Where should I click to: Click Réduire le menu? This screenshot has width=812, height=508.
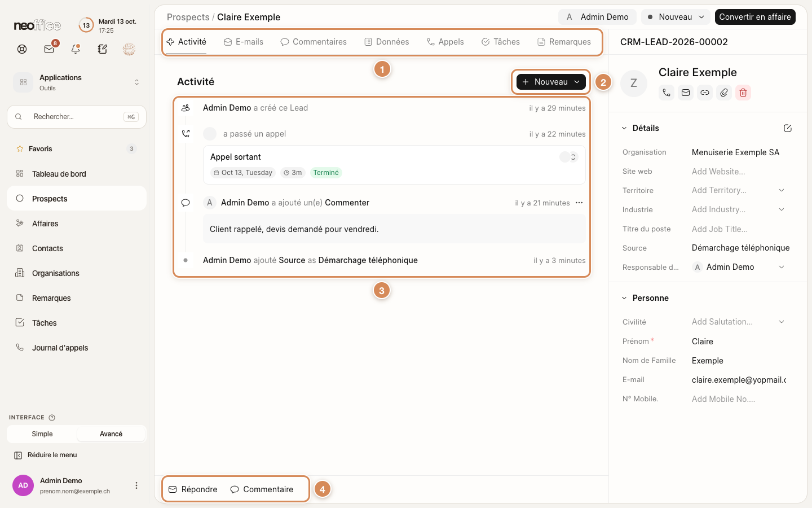pyautogui.click(x=46, y=455)
